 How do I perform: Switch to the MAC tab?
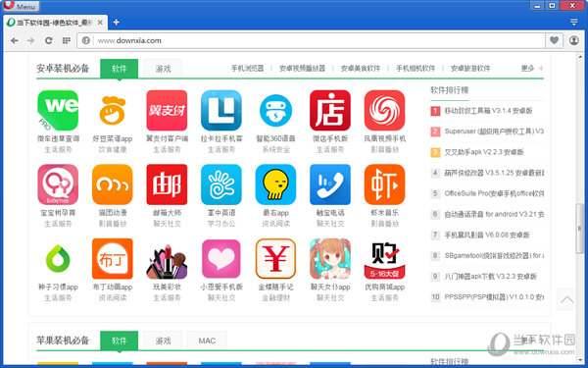[x=207, y=341]
